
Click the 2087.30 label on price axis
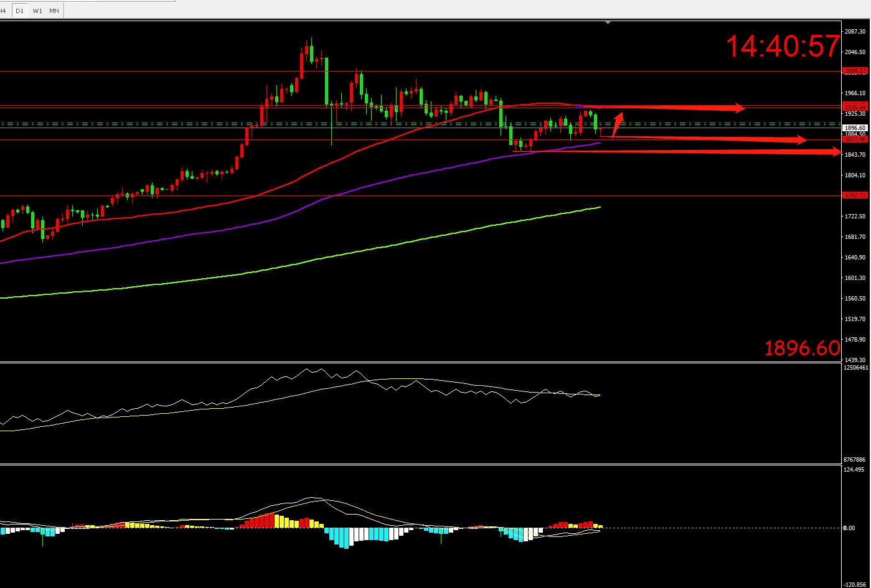click(854, 31)
